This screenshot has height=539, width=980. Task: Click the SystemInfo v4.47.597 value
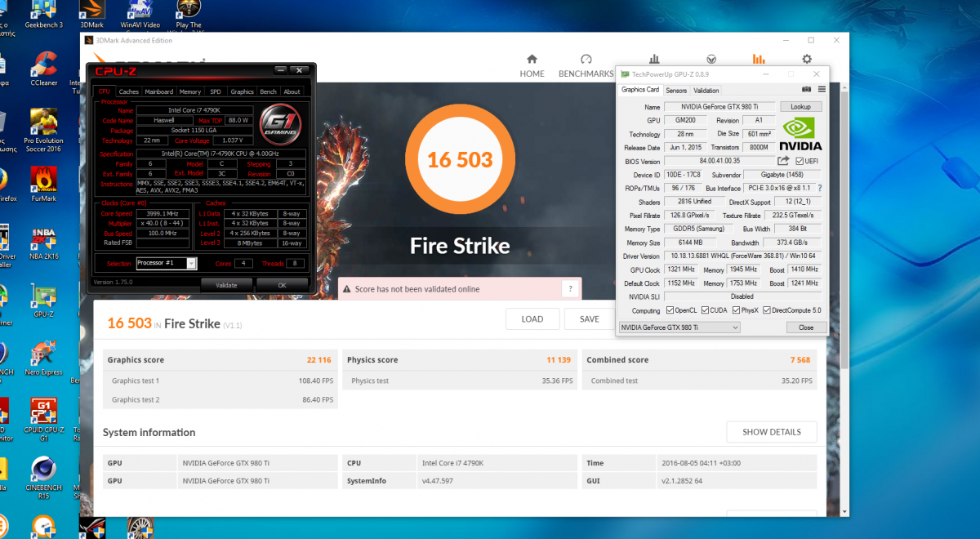(x=439, y=481)
